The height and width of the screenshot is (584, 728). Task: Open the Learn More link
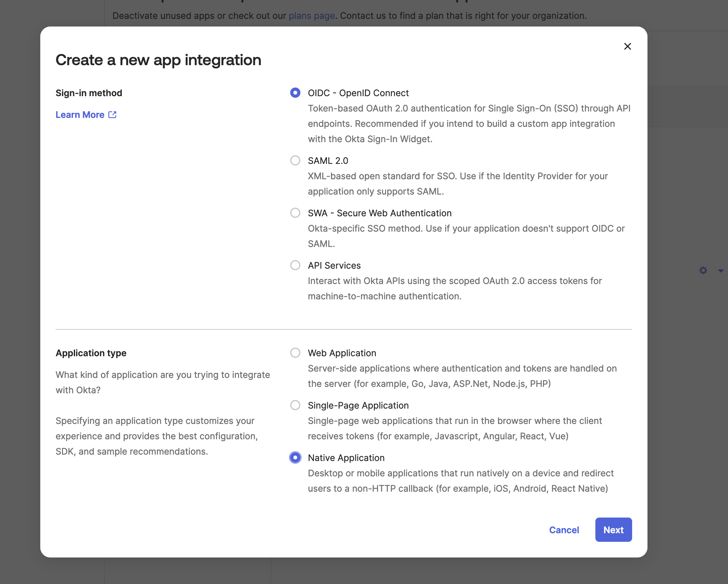80,114
